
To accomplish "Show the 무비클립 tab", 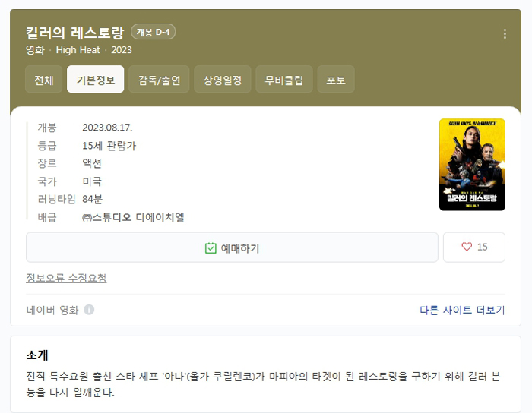I will tap(283, 80).
